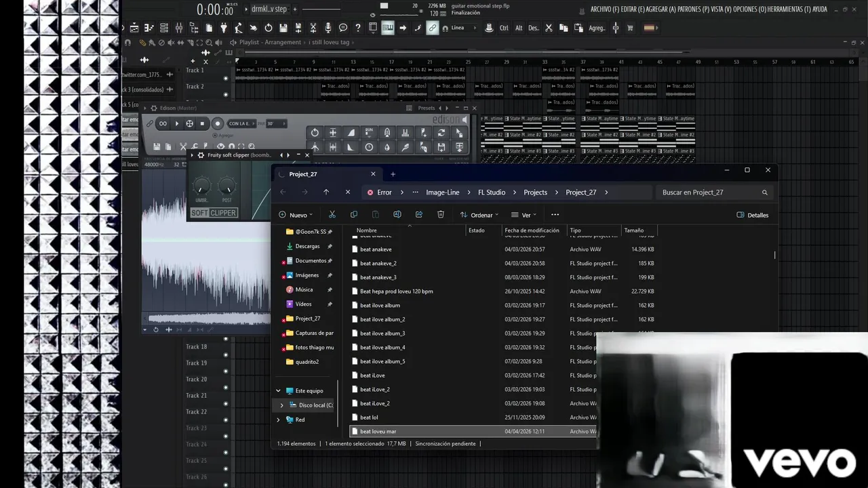Click Explorer up-folder arrow
The height and width of the screenshot is (488, 868).
326,192
